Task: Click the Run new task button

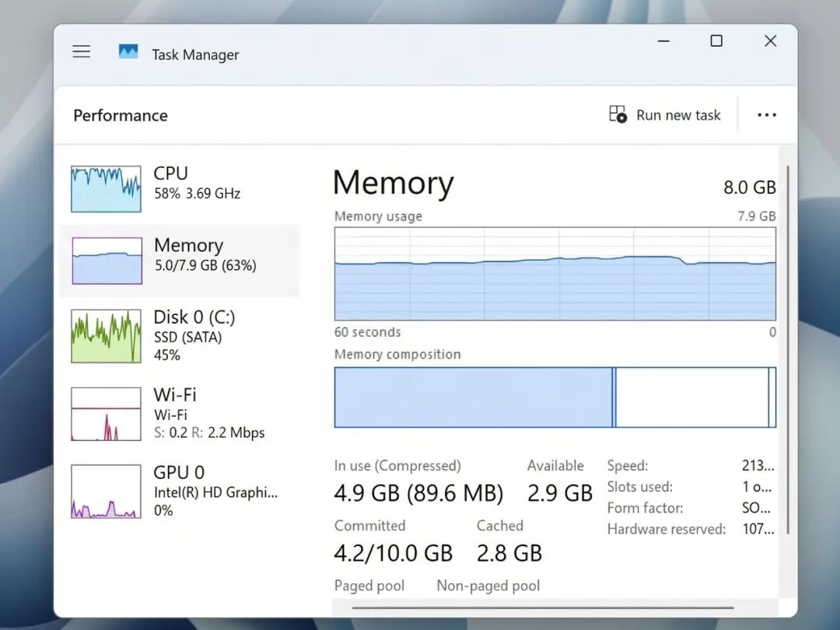Action: 665,114
